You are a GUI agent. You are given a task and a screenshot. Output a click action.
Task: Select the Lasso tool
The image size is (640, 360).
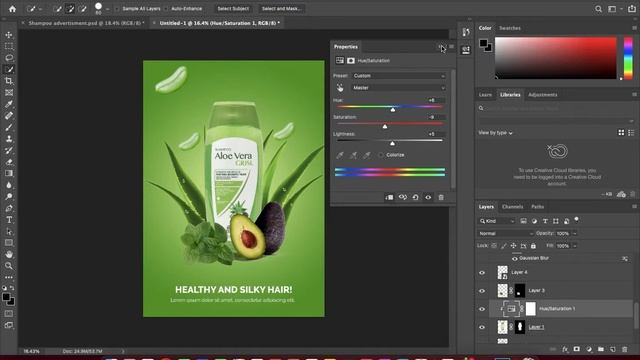9,58
